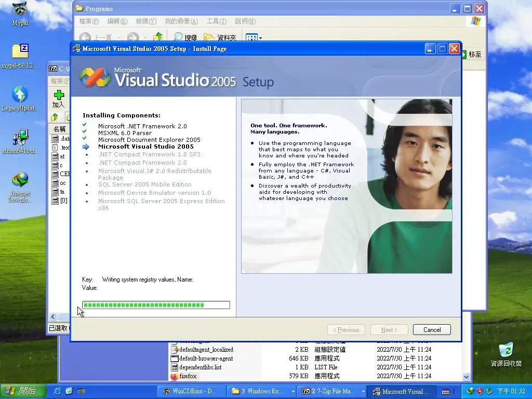Click the Folders toolbar button in Programs window
The height and width of the screenshot is (399, 532).
220,37
